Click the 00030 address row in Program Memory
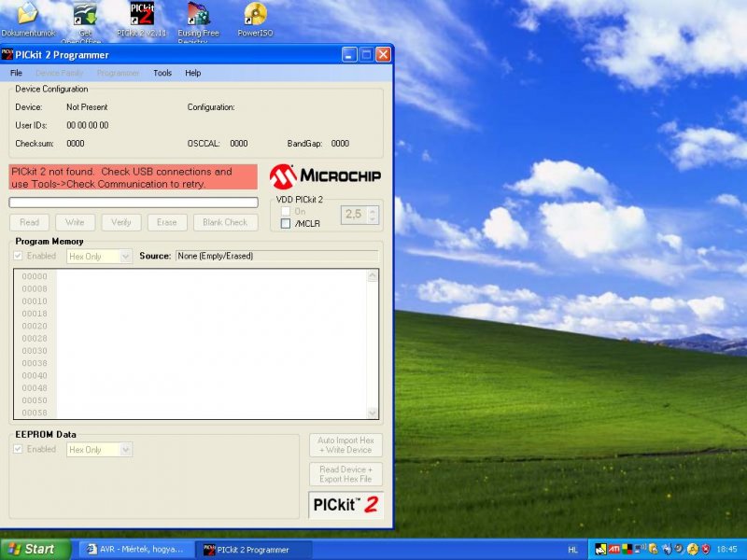 35,351
